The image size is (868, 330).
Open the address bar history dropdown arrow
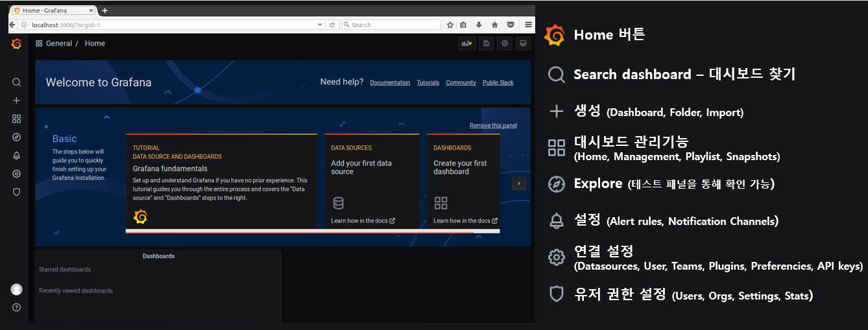[x=320, y=25]
